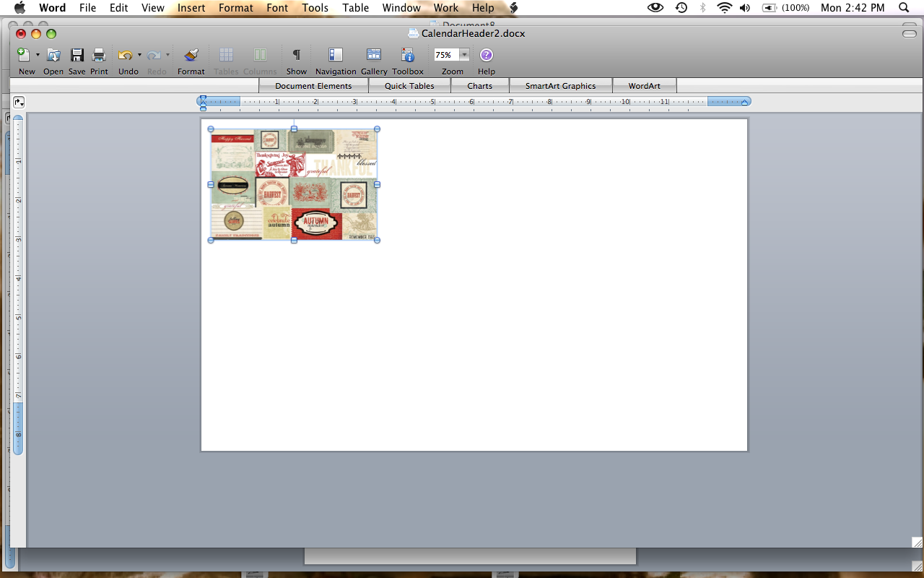Click the image's bottom-left resize handle
The height and width of the screenshot is (578, 924).
tap(211, 240)
